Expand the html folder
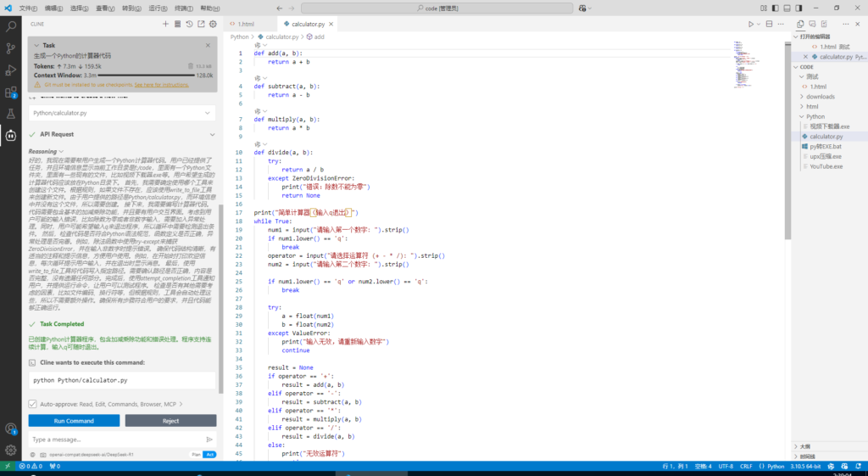 tap(812, 106)
